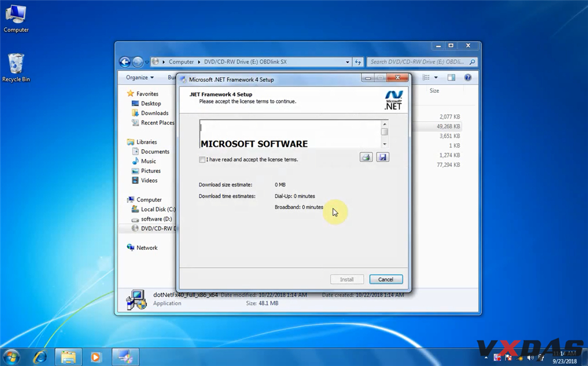Click the license text scrollbar thumb
The image size is (588, 366).
point(385,132)
